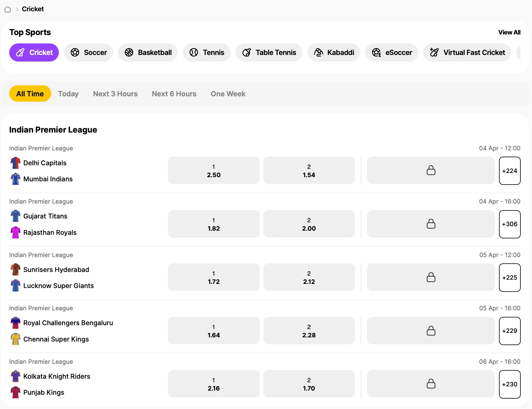Switch to the eSoccer sport chip
The image size is (532, 409).
click(x=392, y=53)
